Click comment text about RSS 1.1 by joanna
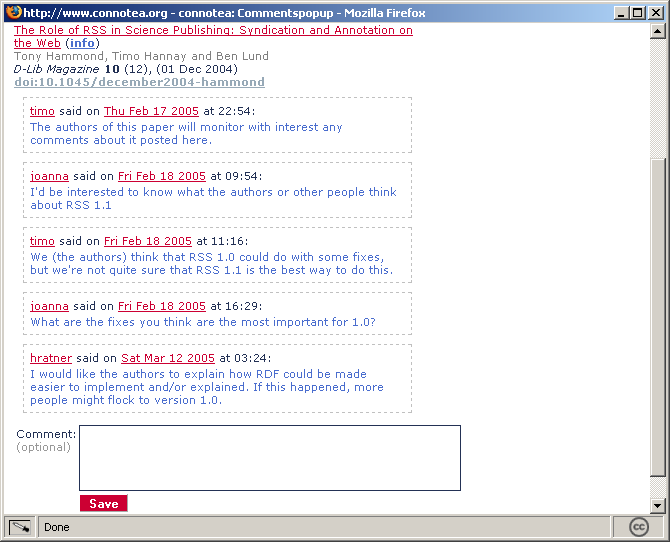This screenshot has width=670, height=542. tap(213, 198)
